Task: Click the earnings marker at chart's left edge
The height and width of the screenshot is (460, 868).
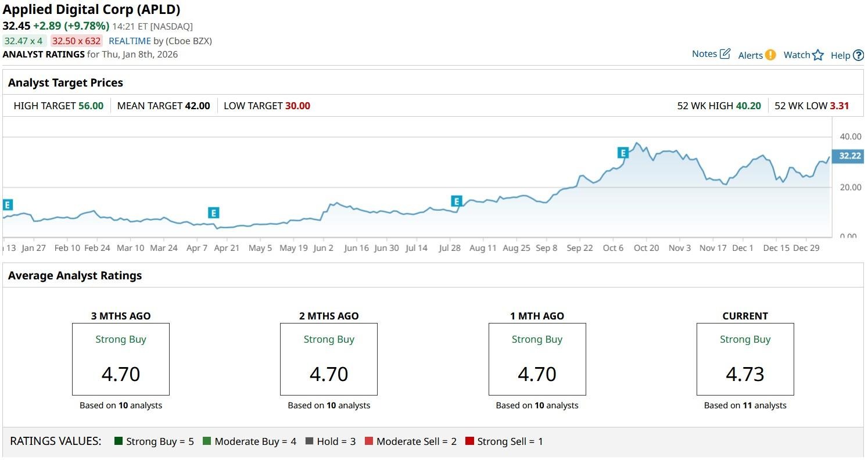Action: 7,204
